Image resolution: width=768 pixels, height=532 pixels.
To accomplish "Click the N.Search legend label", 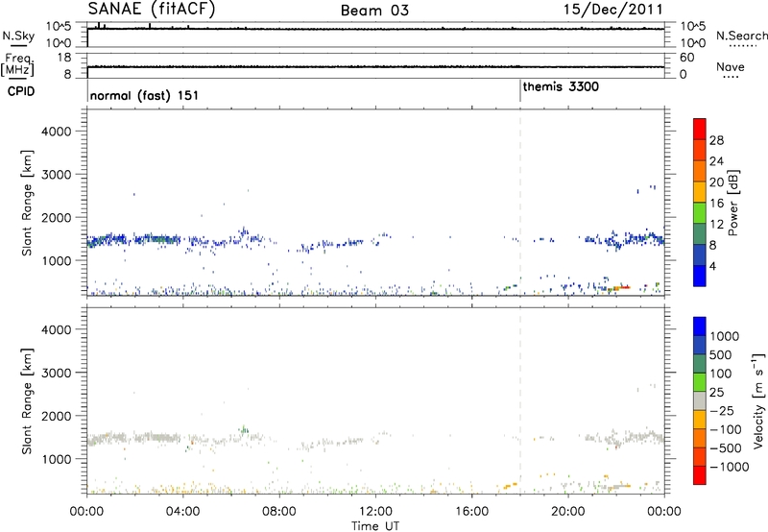I will 742,36.
